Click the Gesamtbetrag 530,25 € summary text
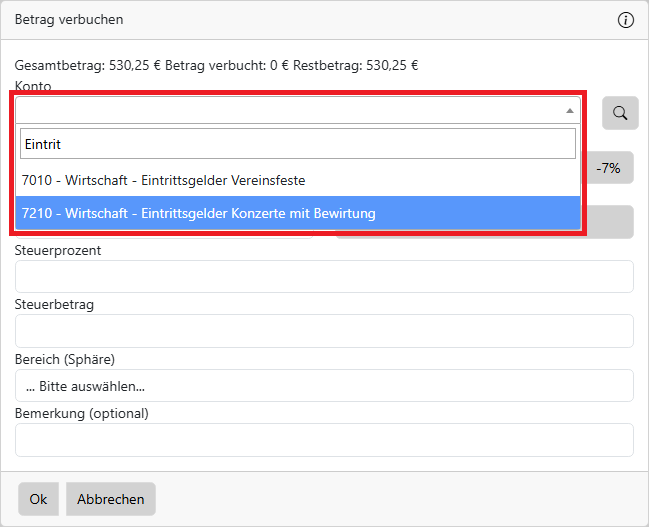 pos(88,66)
